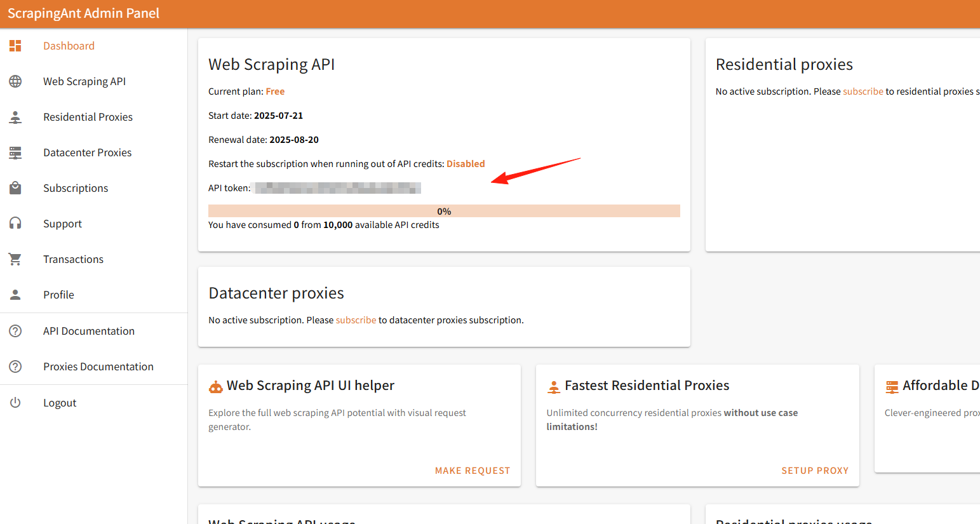Click the SETUP PROXY button
Screen dimensions: 980x524
pyautogui.click(x=815, y=471)
